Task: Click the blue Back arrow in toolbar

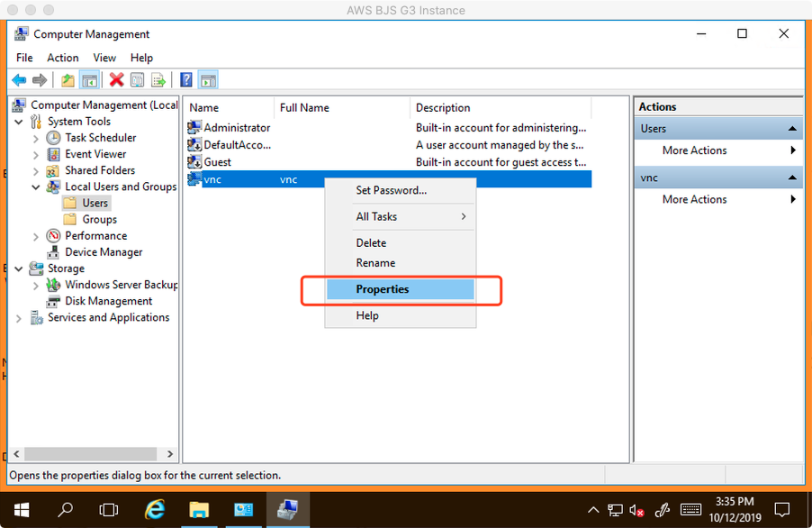Action: point(19,80)
